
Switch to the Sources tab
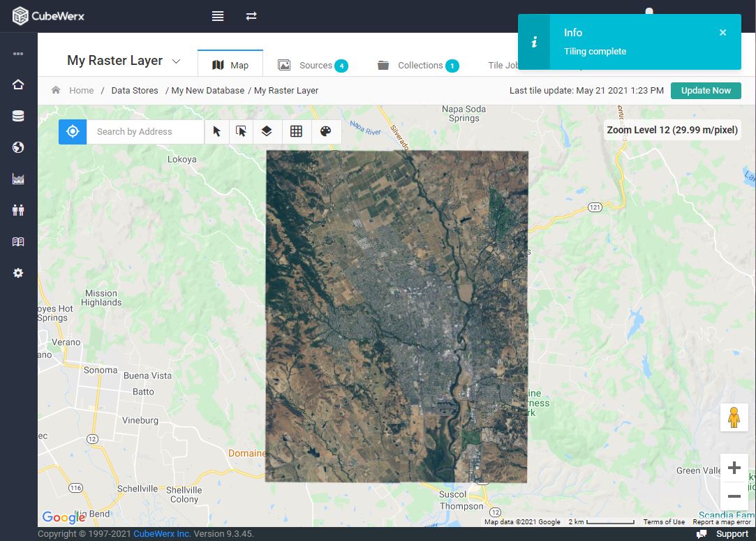(x=313, y=65)
